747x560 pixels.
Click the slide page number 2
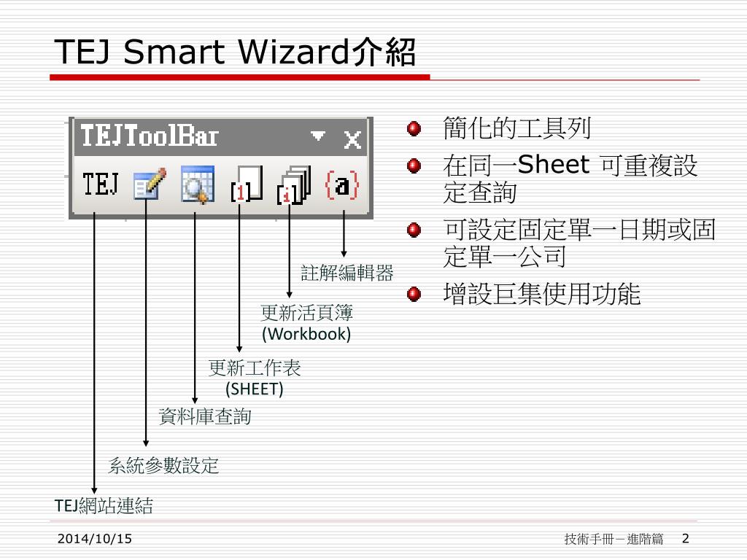(x=686, y=539)
